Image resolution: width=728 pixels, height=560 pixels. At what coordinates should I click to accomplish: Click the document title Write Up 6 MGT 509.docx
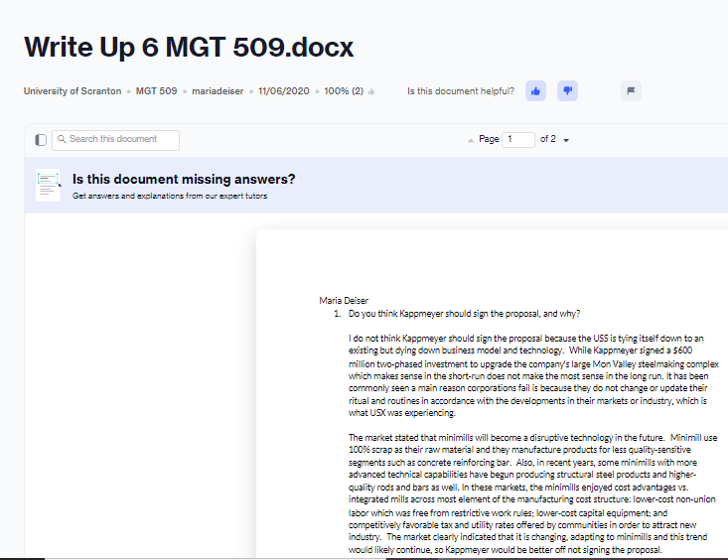pos(189,47)
